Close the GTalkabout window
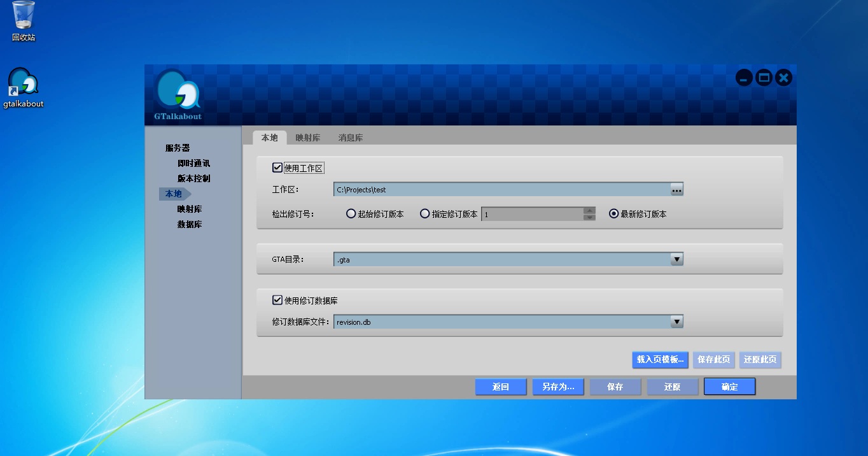 coord(784,78)
